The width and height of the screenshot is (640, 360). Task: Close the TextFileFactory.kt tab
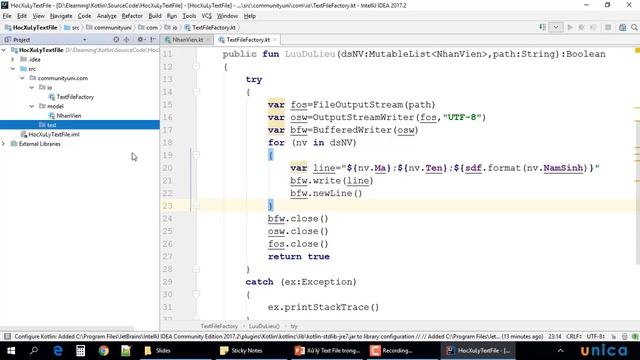(x=275, y=40)
